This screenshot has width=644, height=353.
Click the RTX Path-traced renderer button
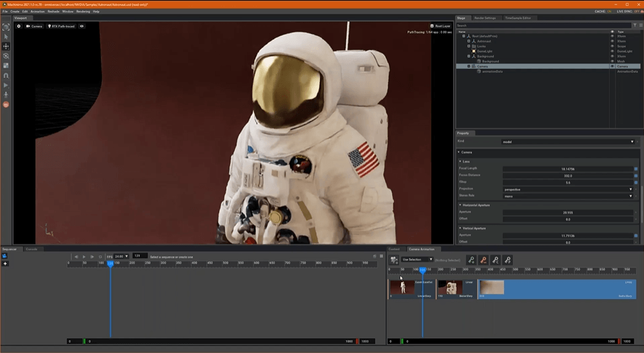point(62,26)
